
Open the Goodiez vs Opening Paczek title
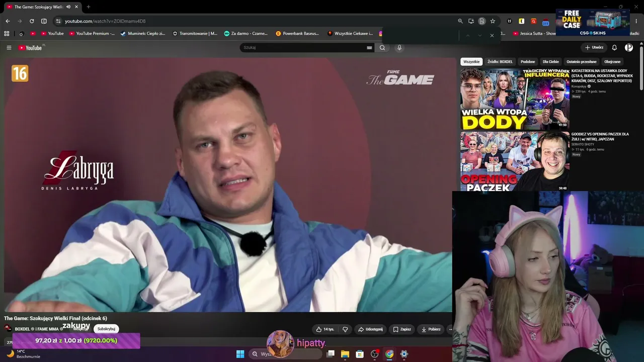pos(600,137)
